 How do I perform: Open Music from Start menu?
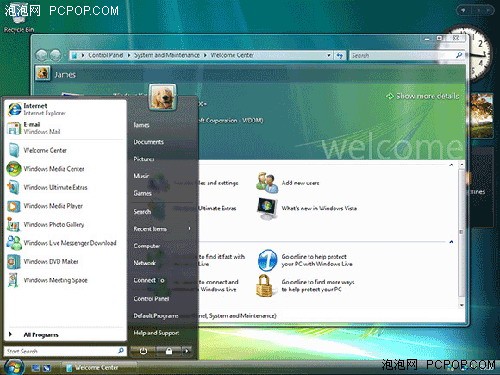coord(141,176)
